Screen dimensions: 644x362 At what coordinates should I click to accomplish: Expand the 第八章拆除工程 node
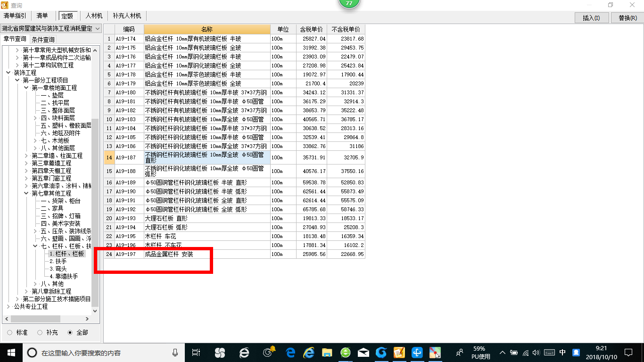pyautogui.click(x=26, y=291)
